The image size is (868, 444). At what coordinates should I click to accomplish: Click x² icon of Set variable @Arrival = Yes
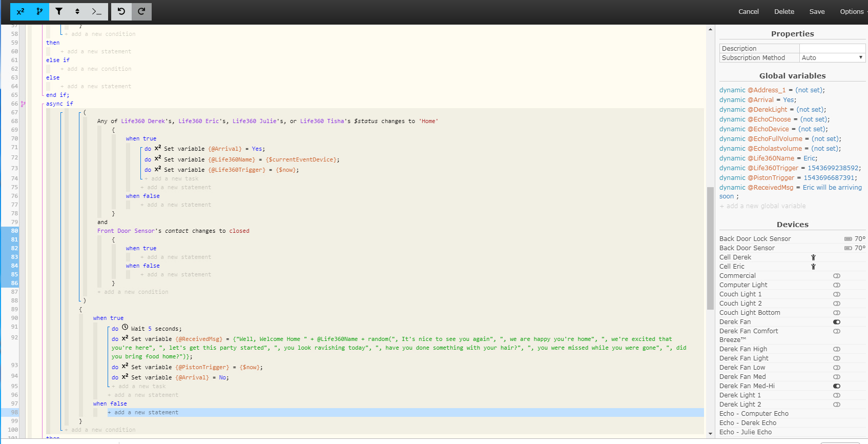[158, 148]
